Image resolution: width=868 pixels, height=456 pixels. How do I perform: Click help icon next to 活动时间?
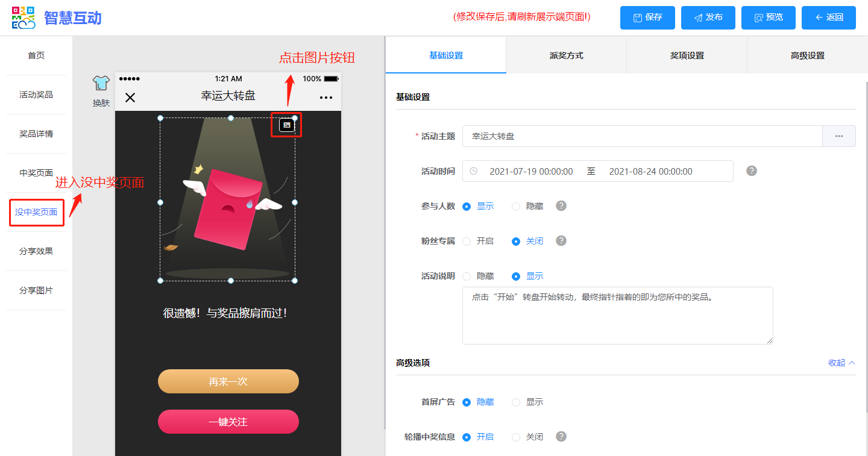click(x=751, y=170)
